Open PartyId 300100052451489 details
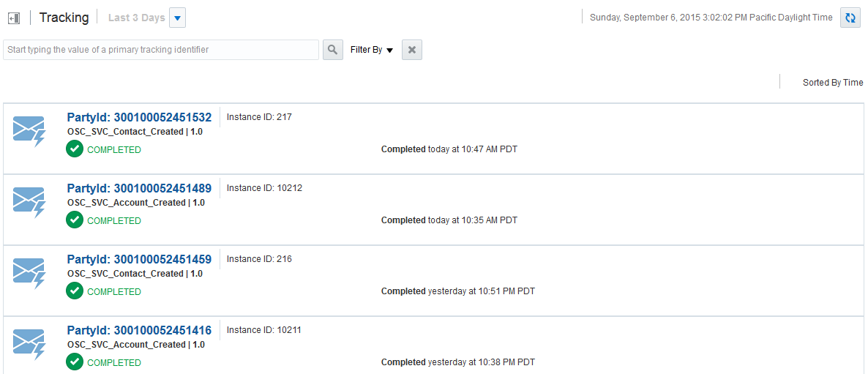868x374 pixels. click(x=140, y=188)
